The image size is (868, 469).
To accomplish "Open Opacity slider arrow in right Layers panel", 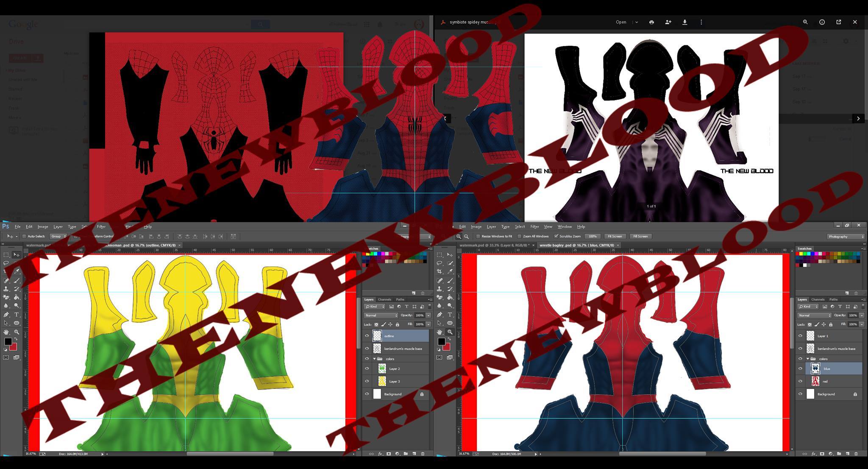I will (862, 315).
